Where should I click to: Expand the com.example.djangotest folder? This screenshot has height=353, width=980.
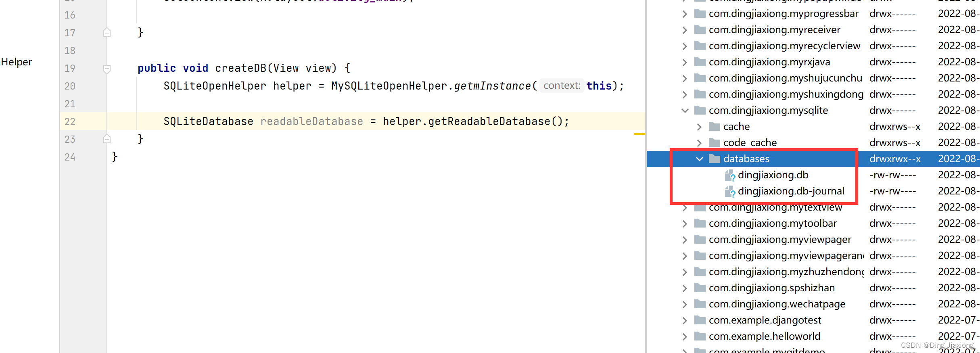685,320
